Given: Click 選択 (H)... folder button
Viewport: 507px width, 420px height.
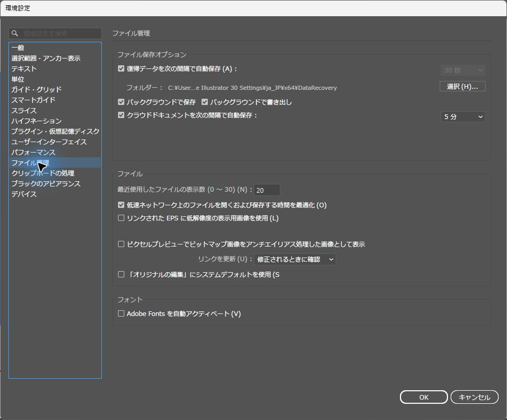Looking at the screenshot, I should [x=463, y=86].
